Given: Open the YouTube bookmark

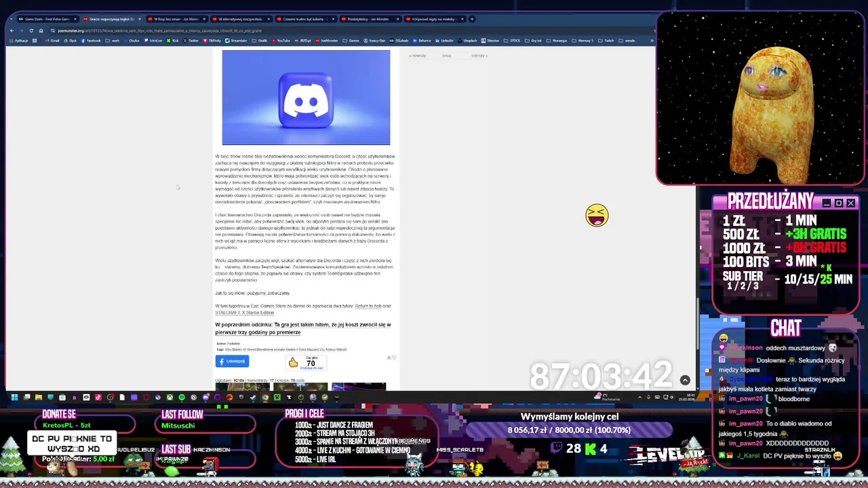Looking at the screenshot, I should click(281, 41).
